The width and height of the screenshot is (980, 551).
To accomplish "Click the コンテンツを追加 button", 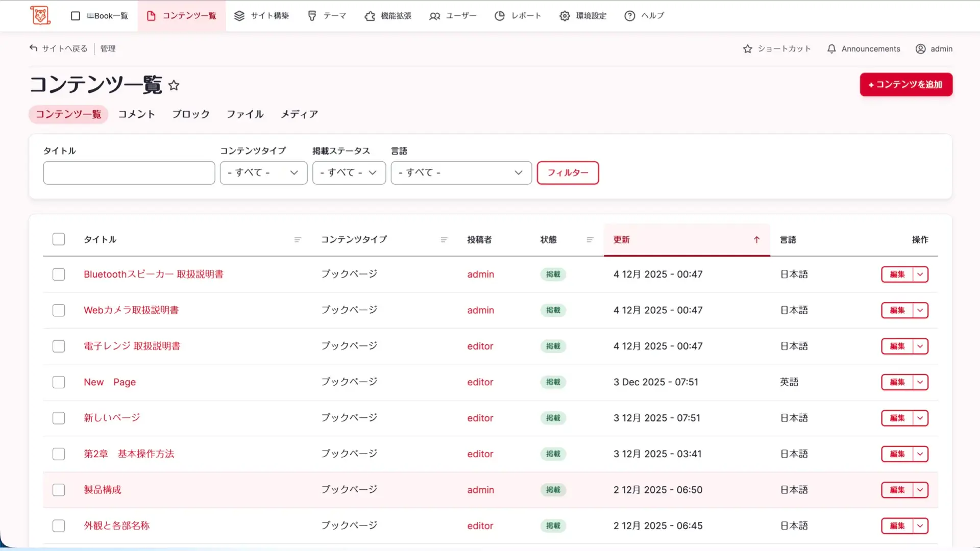I will [x=905, y=85].
